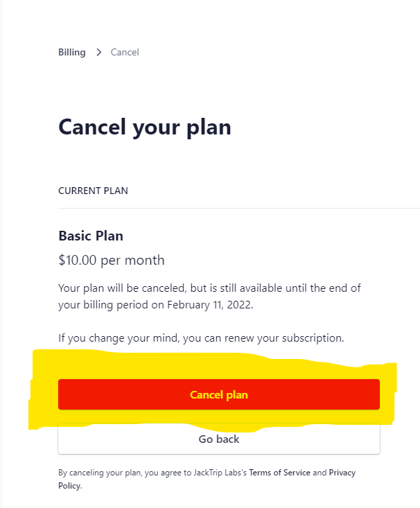Click the yellow highlight left of Cancel plan

coord(44,395)
